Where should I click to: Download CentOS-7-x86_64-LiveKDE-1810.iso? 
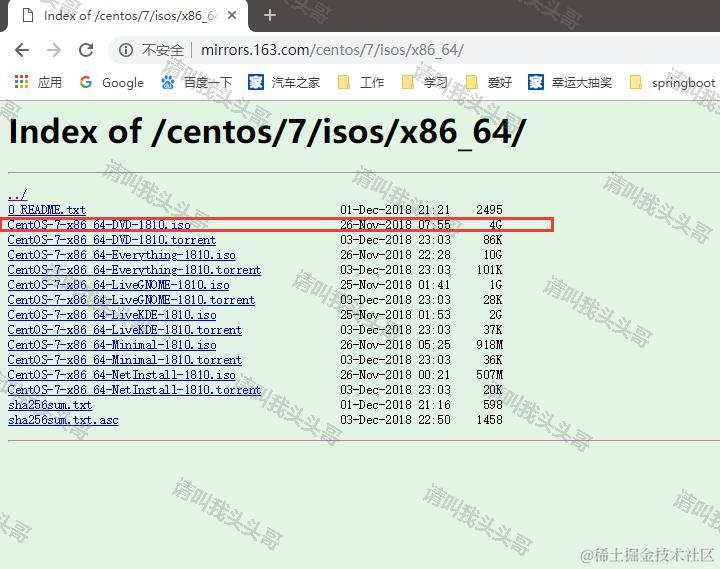[x=112, y=315]
